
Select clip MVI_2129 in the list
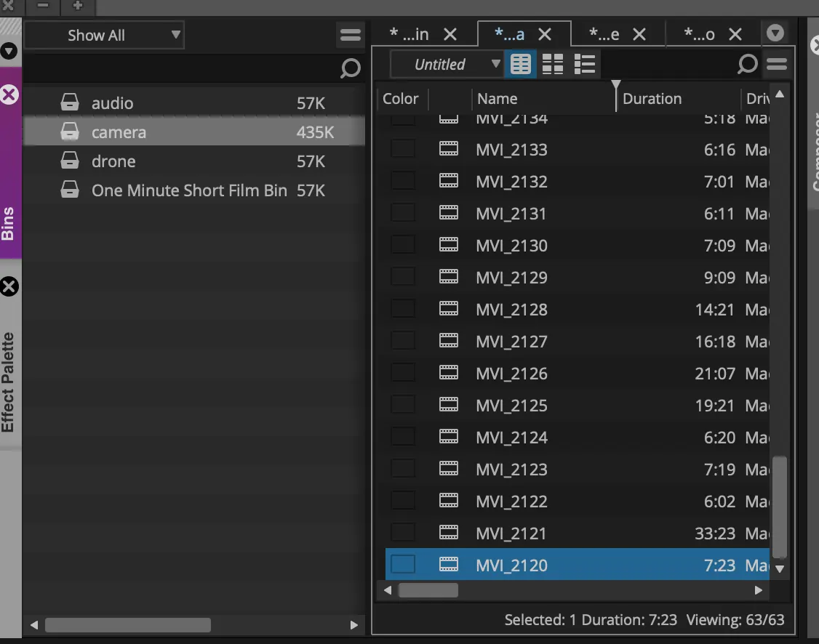point(578,277)
